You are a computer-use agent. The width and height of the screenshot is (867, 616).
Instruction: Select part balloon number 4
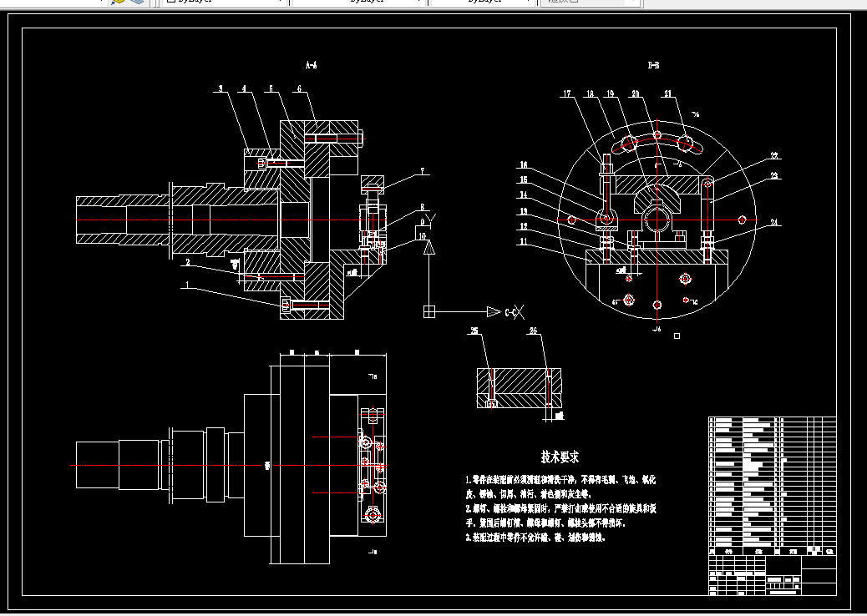click(x=244, y=88)
